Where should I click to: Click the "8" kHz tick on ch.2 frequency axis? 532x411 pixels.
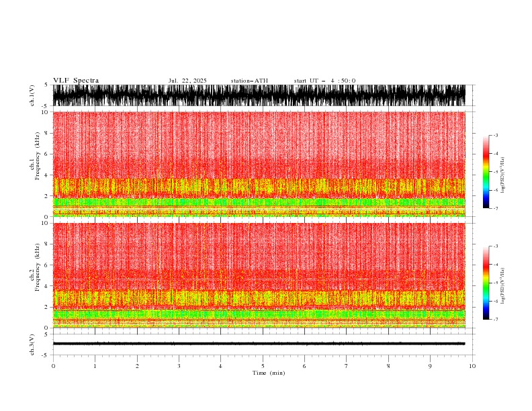pyautogui.click(x=46, y=244)
